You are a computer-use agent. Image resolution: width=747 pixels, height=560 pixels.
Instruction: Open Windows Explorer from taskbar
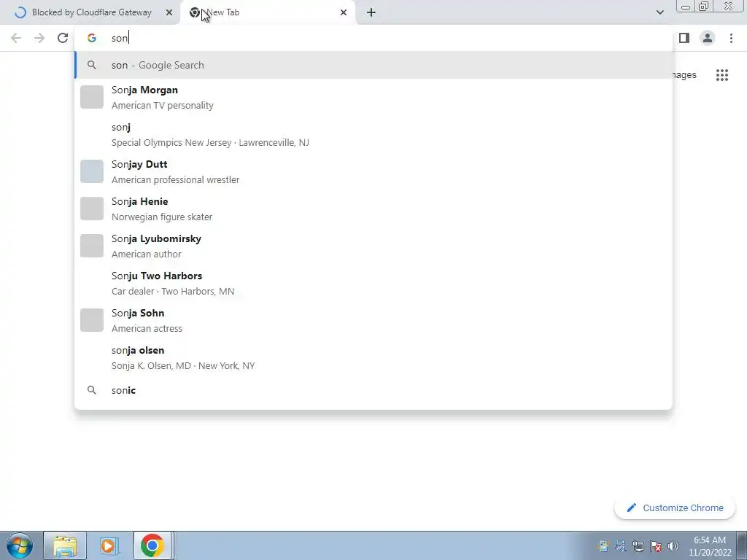[x=65, y=545]
